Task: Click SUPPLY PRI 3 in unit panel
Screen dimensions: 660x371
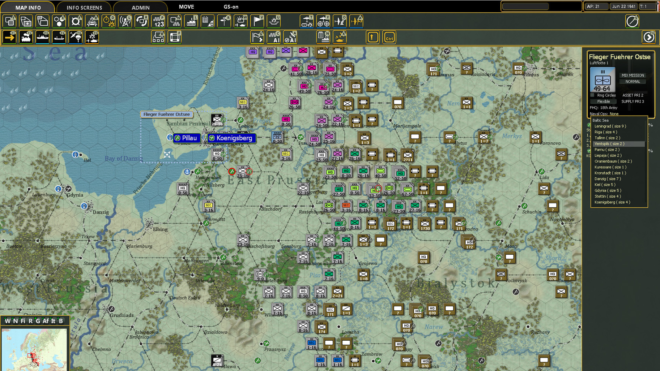Action: [633, 101]
